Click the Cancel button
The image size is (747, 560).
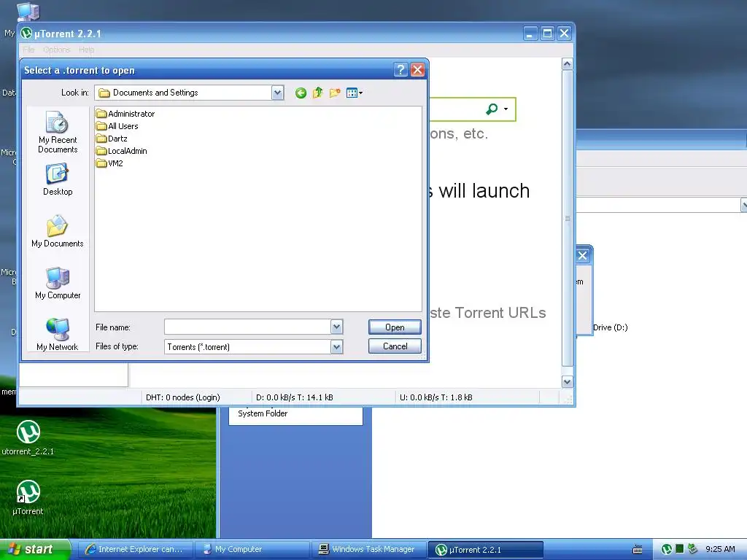[x=395, y=346]
